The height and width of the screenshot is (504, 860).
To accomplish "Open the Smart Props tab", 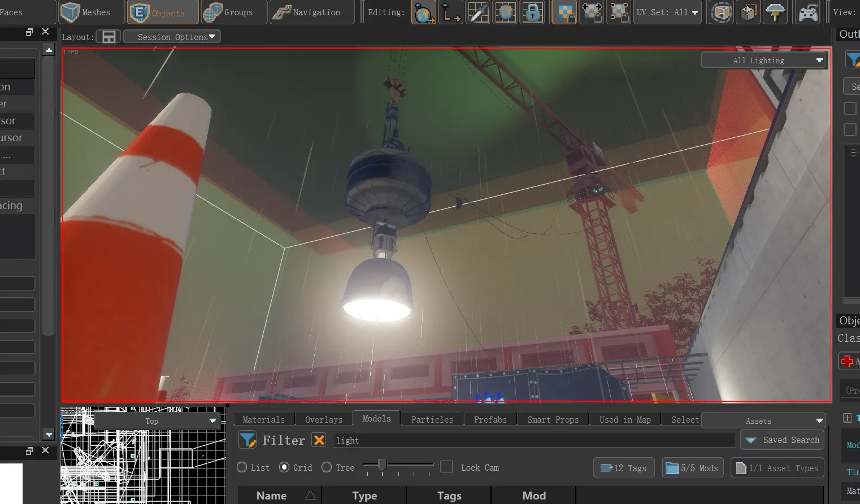I will click(553, 419).
